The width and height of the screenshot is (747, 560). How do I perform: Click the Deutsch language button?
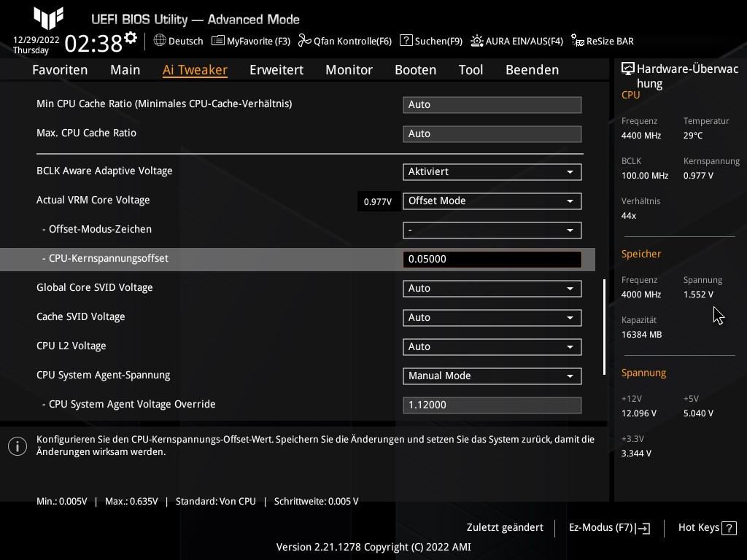click(x=179, y=41)
